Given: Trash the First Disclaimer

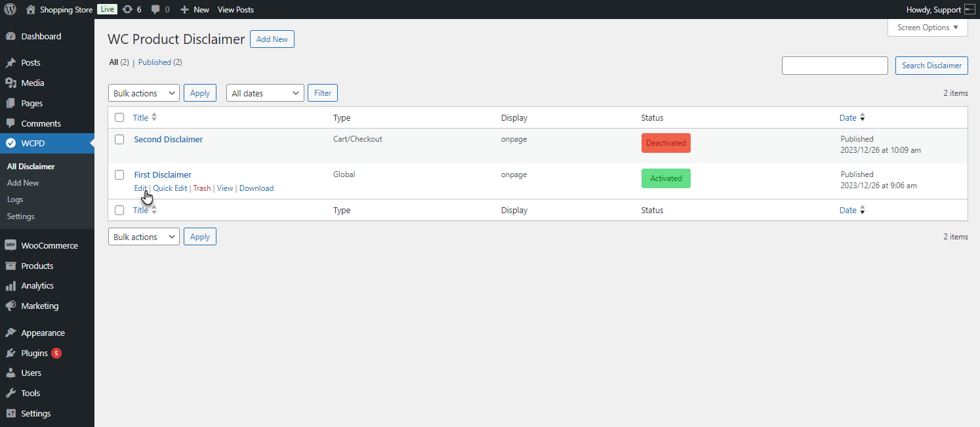Looking at the screenshot, I should tap(202, 188).
